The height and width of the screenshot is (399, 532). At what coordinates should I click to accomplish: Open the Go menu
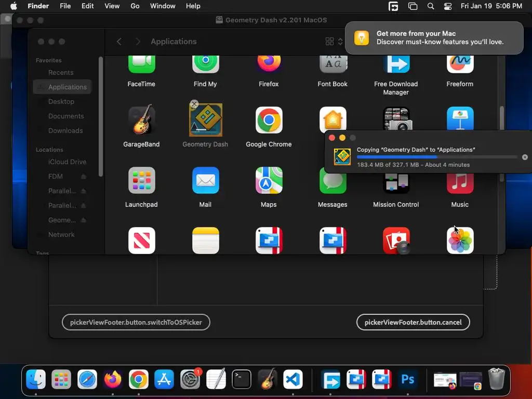pos(135,6)
